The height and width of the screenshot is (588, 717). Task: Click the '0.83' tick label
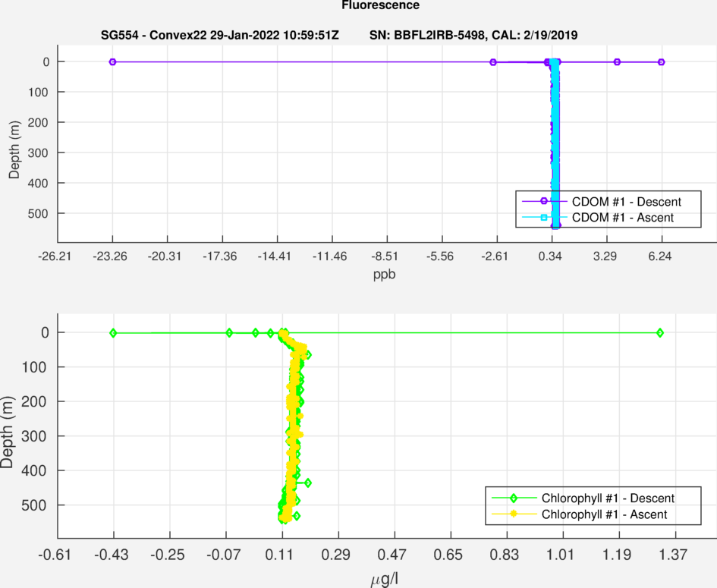[x=504, y=555]
